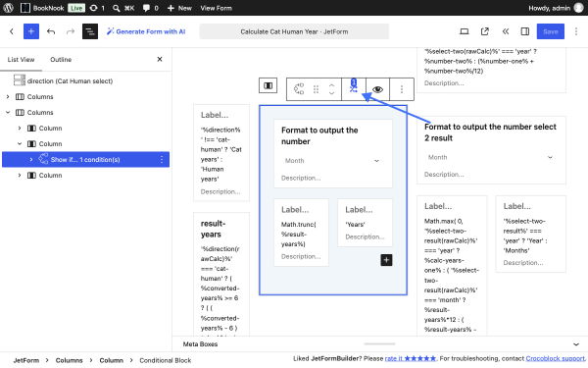The width and height of the screenshot is (588, 368).
Task: Click the Live status badge
Action: click(x=76, y=8)
